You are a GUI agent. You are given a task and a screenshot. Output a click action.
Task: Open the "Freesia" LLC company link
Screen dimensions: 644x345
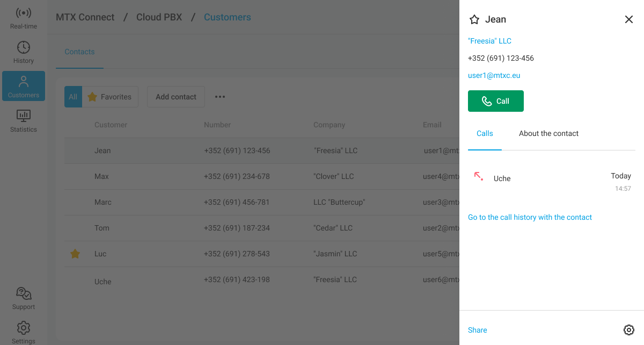(x=489, y=41)
